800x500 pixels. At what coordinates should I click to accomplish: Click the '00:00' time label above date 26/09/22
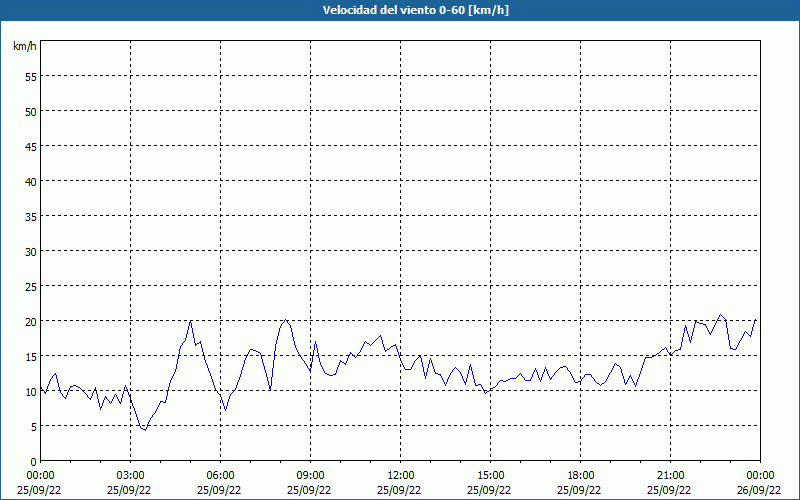click(x=760, y=476)
